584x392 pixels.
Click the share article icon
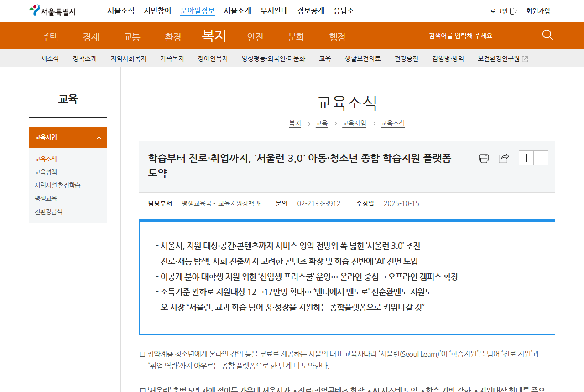tap(504, 158)
